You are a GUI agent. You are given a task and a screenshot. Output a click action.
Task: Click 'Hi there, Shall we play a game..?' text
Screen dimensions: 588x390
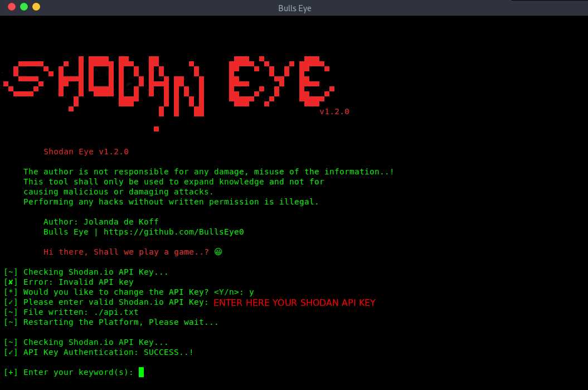pyautogui.click(x=127, y=252)
